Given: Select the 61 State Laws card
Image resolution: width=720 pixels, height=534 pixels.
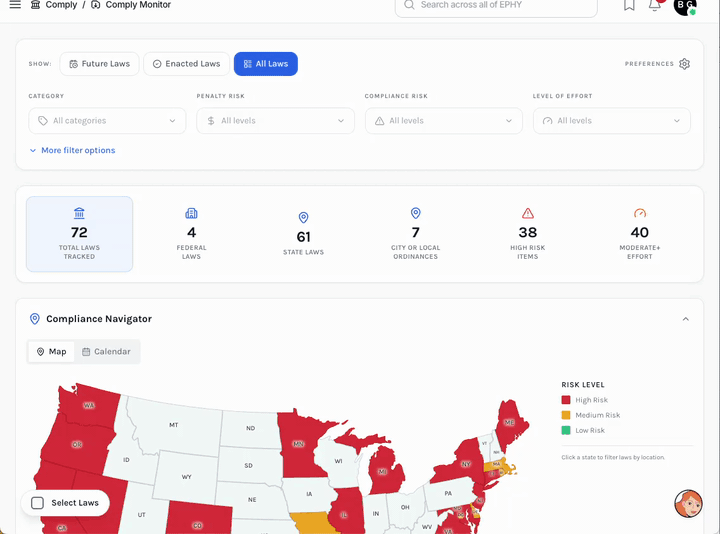Looking at the screenshot, I should pos(304,234).
